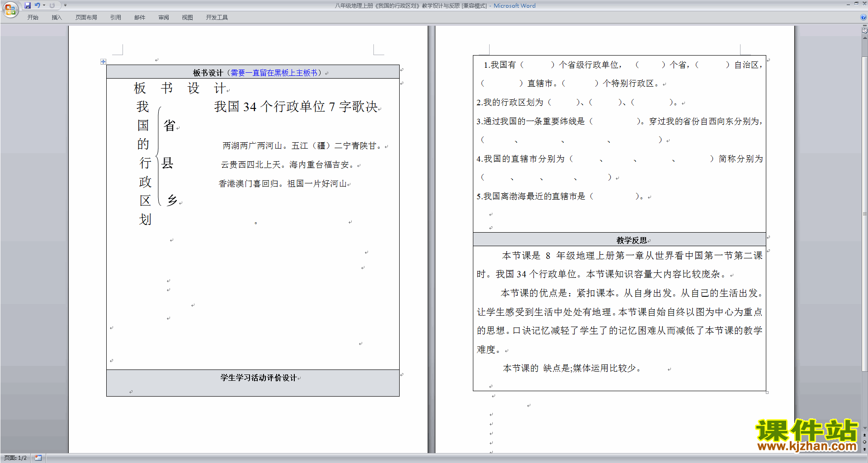This screenshot has width=868, height=463.
Task: Undo last action in Quick Access Toolbar
Action: 37,5
